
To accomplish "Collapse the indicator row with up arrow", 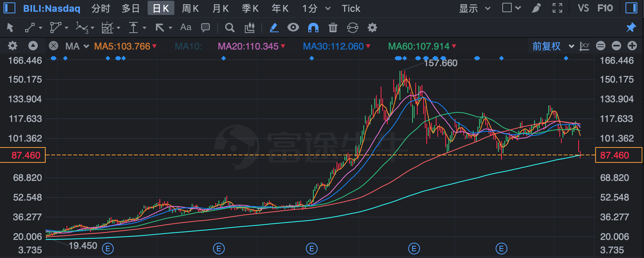I will pyautogui.click(x=33, y=46).
